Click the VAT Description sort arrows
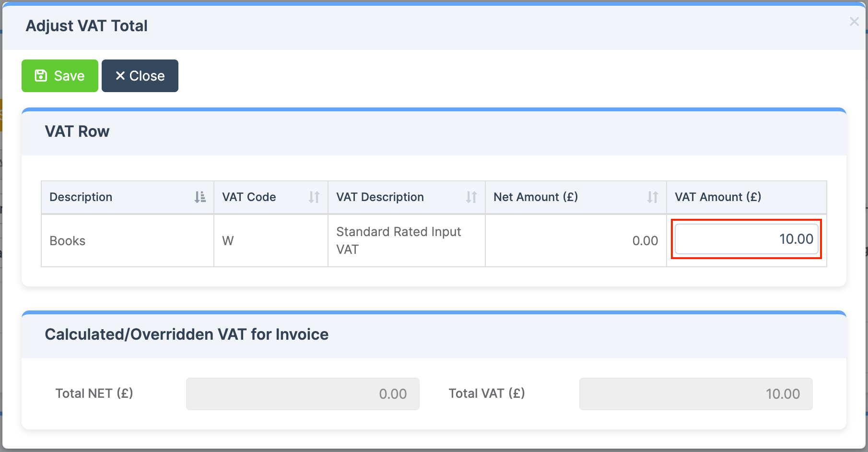 [x=471, y=197]
